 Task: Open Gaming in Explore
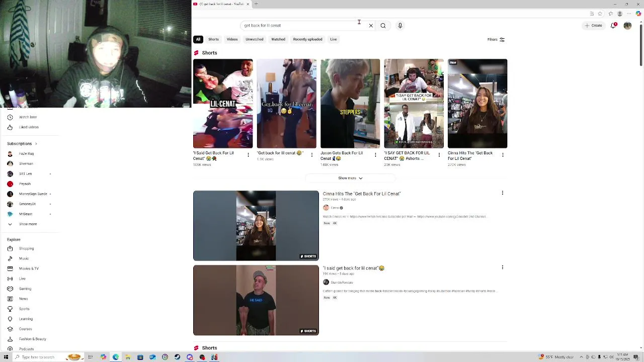click(x=25, y=289)
